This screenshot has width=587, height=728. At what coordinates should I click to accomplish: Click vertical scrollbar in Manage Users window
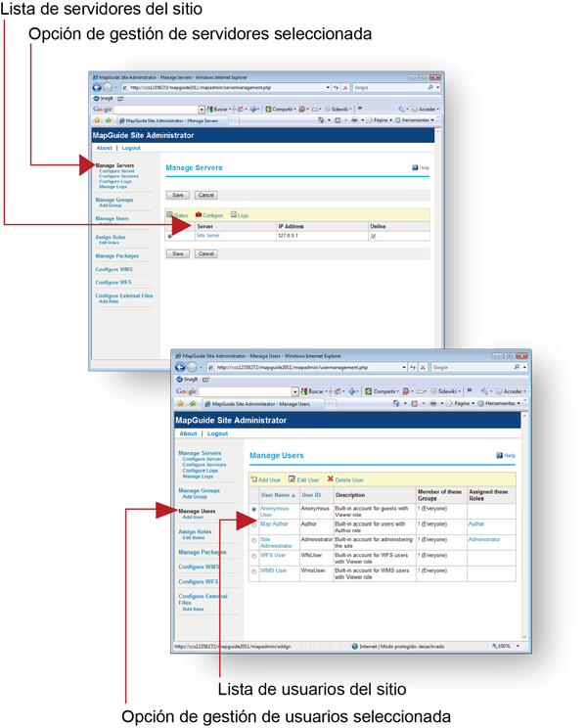click(x=524, y=526)
